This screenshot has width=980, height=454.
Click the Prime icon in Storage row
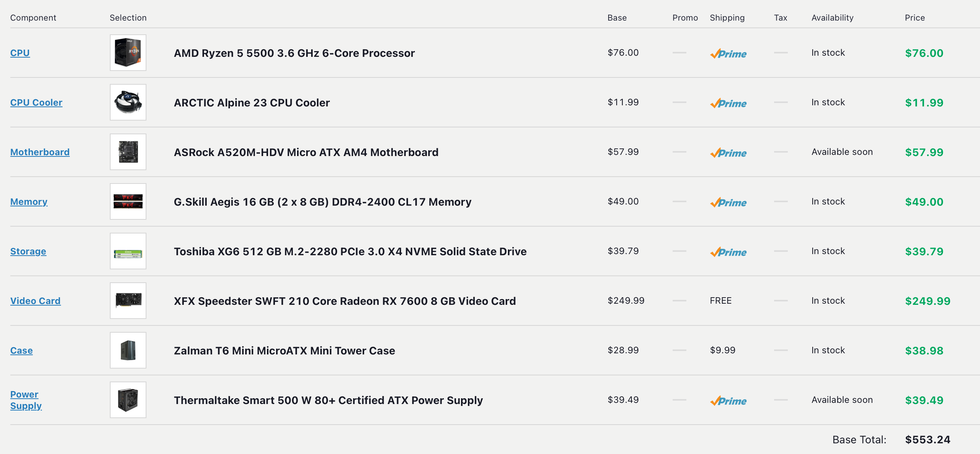click(728, 252)
